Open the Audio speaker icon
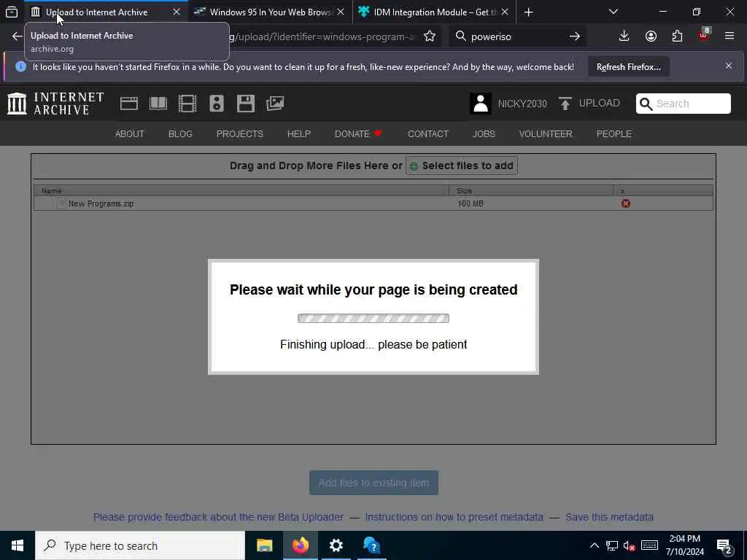 216,104
